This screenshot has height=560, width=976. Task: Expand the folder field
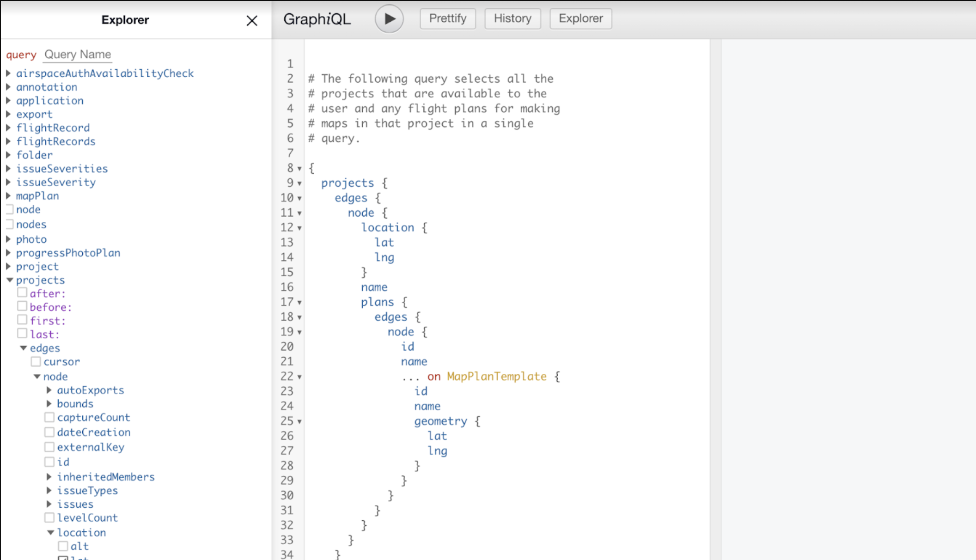click(9, 155)
